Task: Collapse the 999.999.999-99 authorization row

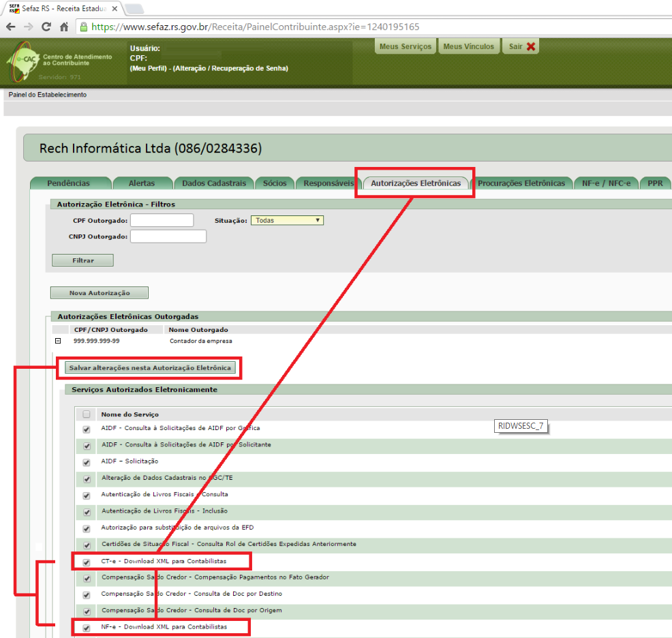Action: [58, 341]
